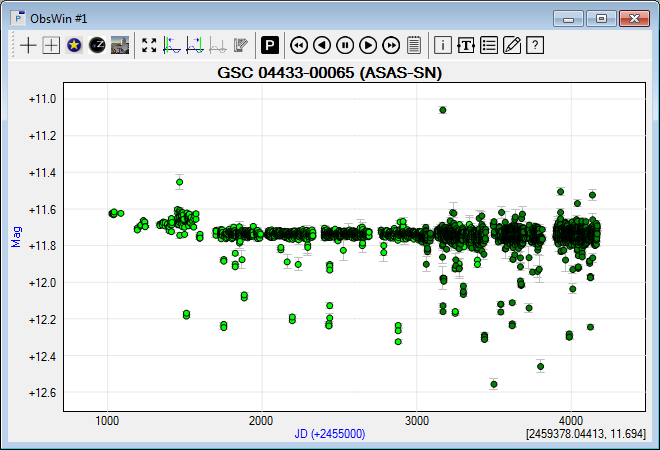Image resolution: width=660 pixels, height=450 pixels.
Task: Open the notepad page icon
Action: click(x=413, y=45)
